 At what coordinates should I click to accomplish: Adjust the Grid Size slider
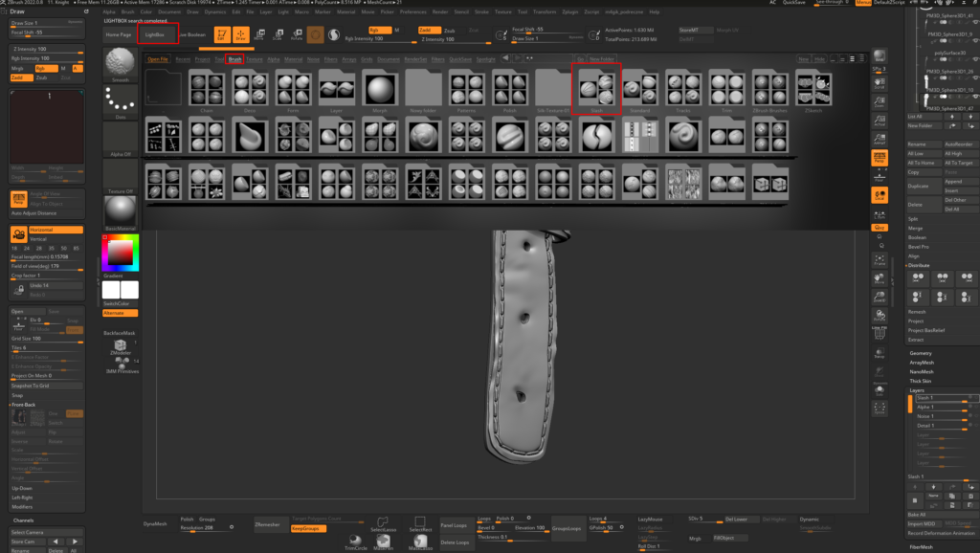[x=47, y=339]
